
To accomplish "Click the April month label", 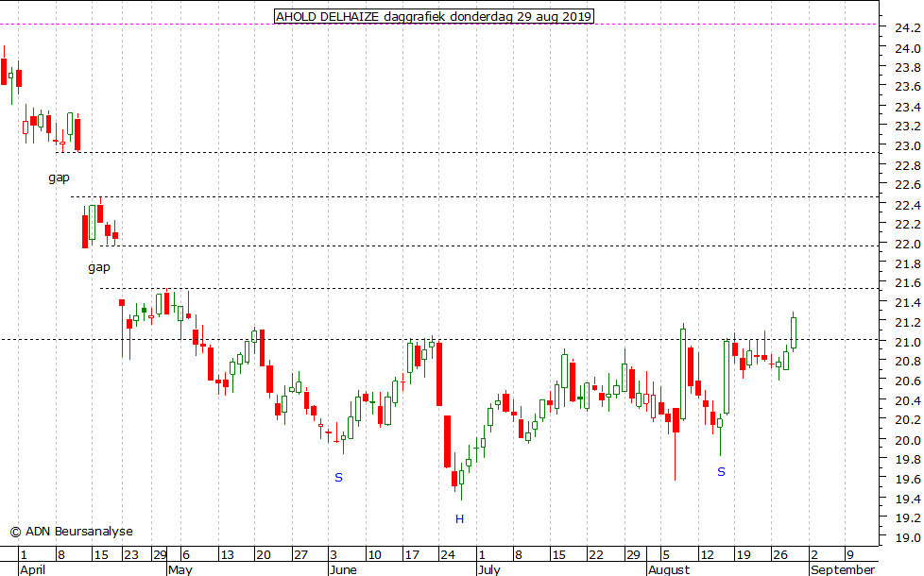I will point(32,569).
